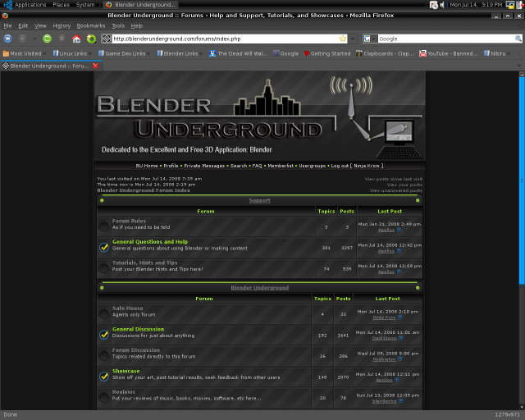
Task: Click the green swirl icon beside Home
Action: click(91, 39)
